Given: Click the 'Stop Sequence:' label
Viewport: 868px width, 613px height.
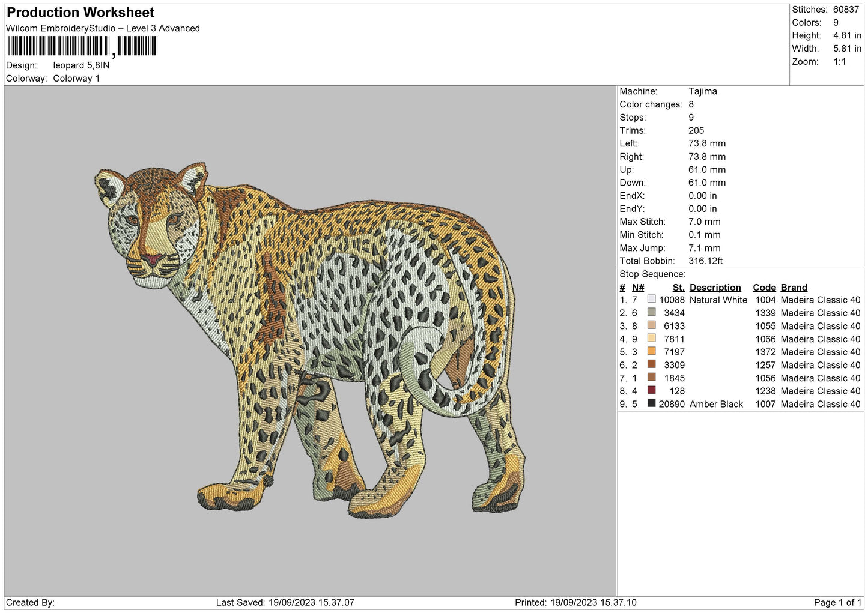Looking at the screenshot, I should tap(652, 274).
